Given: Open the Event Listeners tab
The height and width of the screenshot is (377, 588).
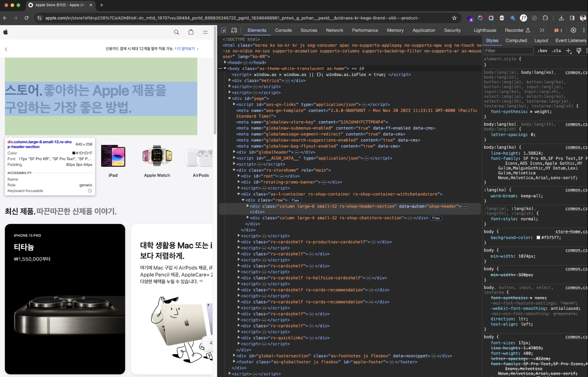Looking at the screenshot, I should [570, 41].
